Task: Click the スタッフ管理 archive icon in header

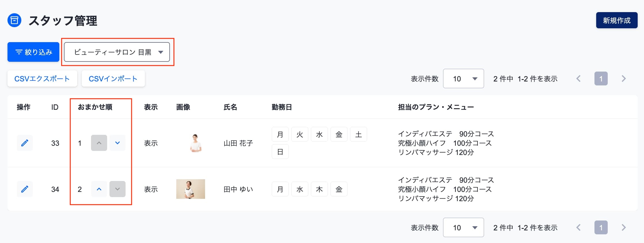Action: click(x=14, y=20)
